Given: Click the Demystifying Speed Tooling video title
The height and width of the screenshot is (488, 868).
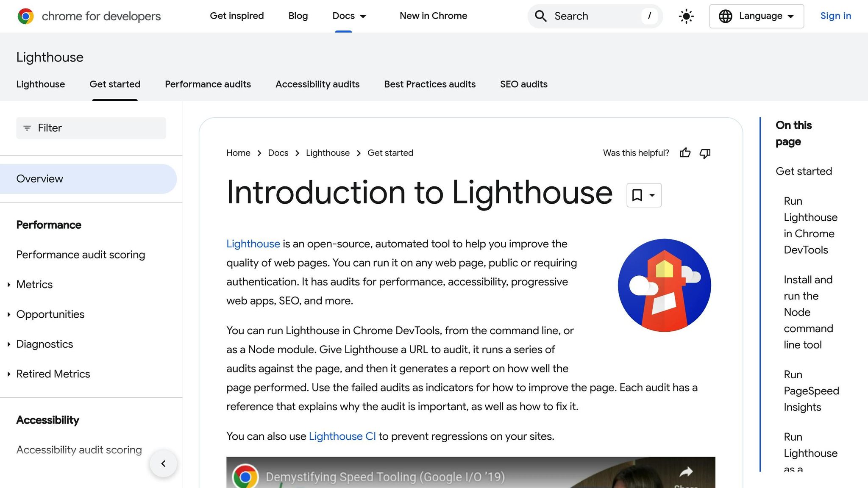Looking at the screenshot, I should pyautogui.click(x=385, y=477).
